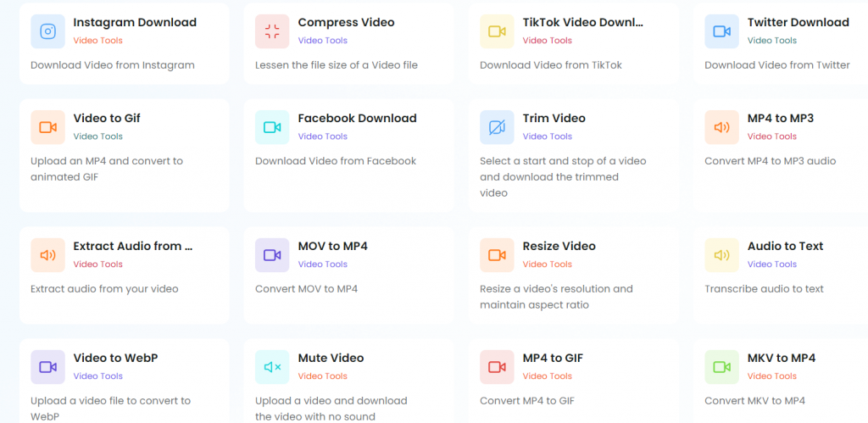Click the Trim Video crossed-camera icon
This screenshot has width=868, height=423.
(x=497, y=127)
